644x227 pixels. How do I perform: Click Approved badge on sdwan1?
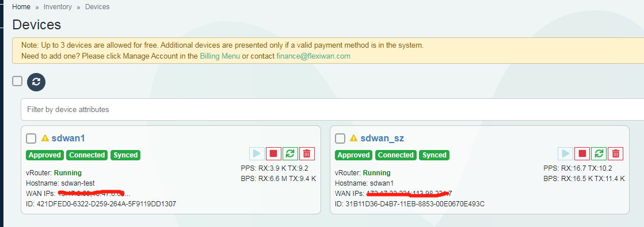(45, 155)
